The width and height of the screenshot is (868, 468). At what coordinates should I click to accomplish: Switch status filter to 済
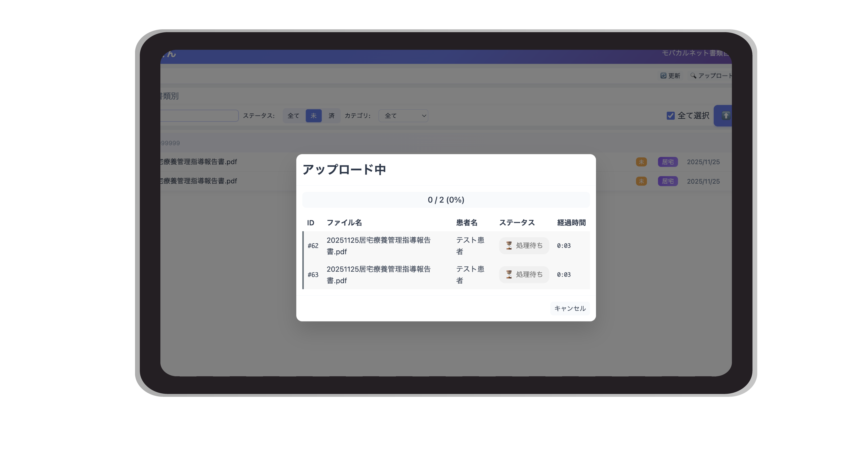[332, 116]
